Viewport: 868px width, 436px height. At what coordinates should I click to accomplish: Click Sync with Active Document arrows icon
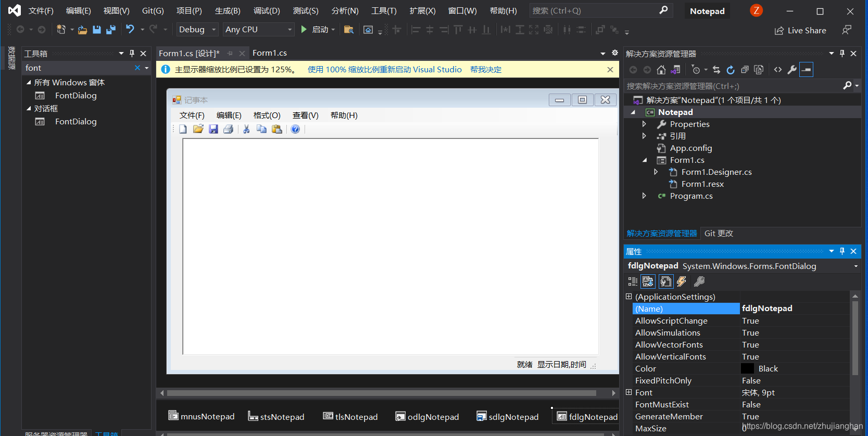[716, 70]
